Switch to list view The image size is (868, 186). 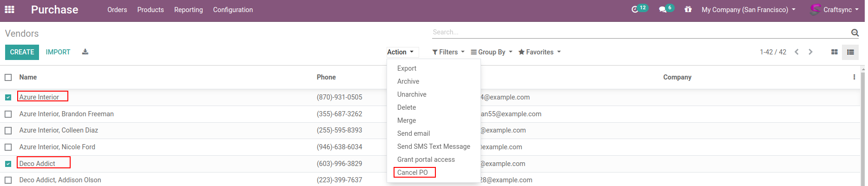pos(850,52)
